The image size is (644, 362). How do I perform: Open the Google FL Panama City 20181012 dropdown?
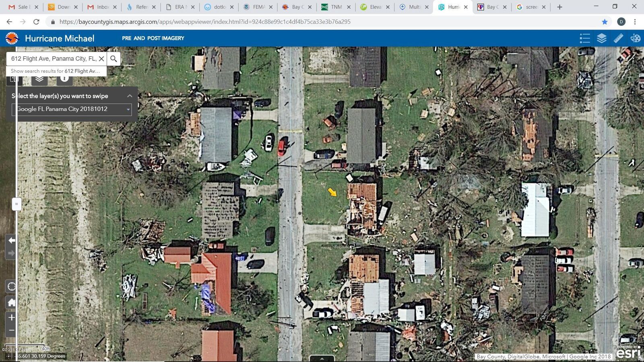pos(128,109)
